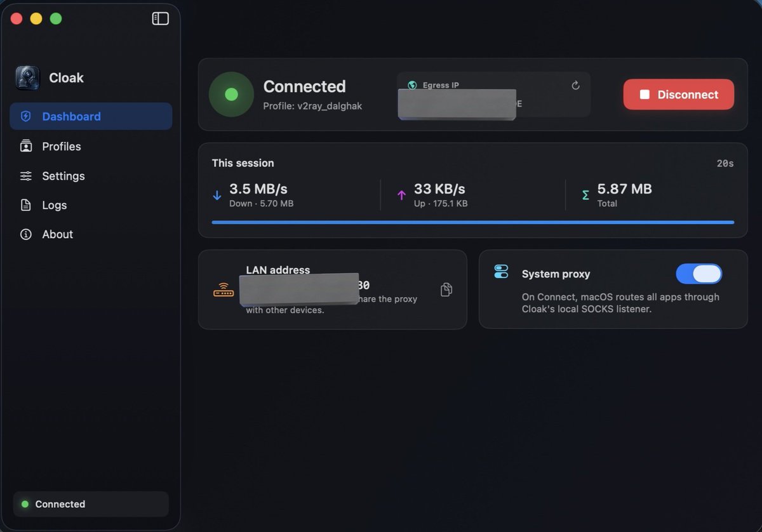Disconnect from the VPN
Image resolution: width=762 pixels, height=532 pixels.
[679, 95]
